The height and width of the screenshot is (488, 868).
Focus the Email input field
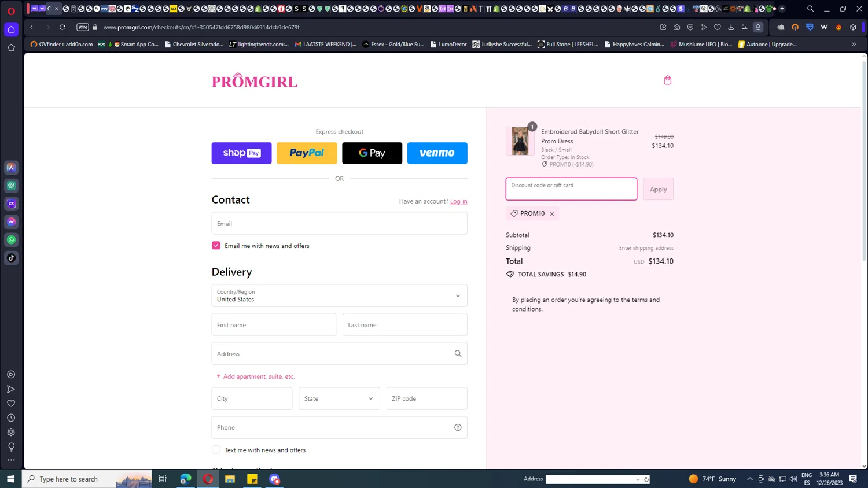tap(339, 223)
